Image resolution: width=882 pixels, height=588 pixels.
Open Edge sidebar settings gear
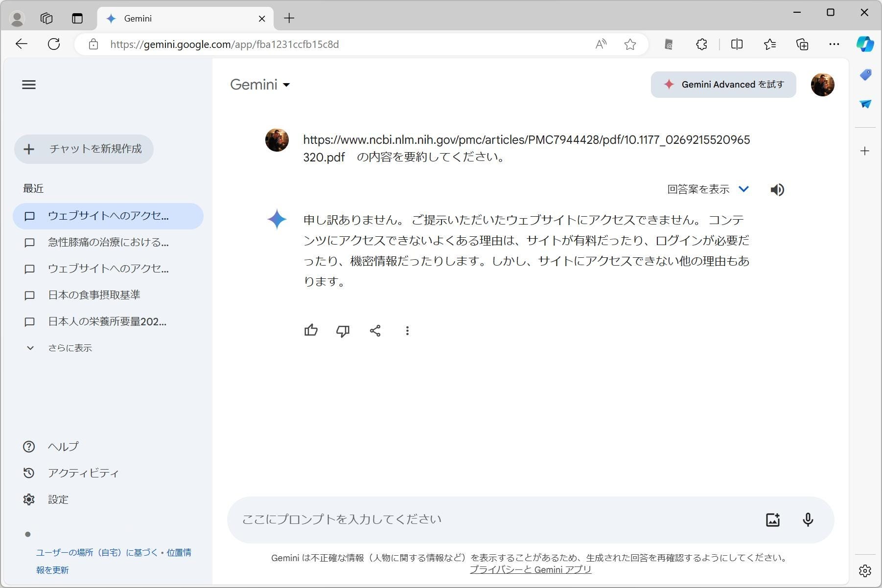coord(865,570)
